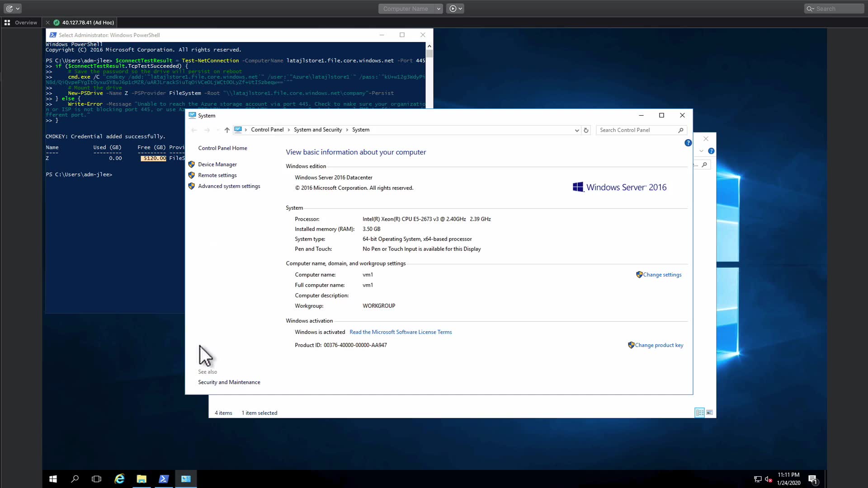Switch to the Overview tab

click(21, 23)
